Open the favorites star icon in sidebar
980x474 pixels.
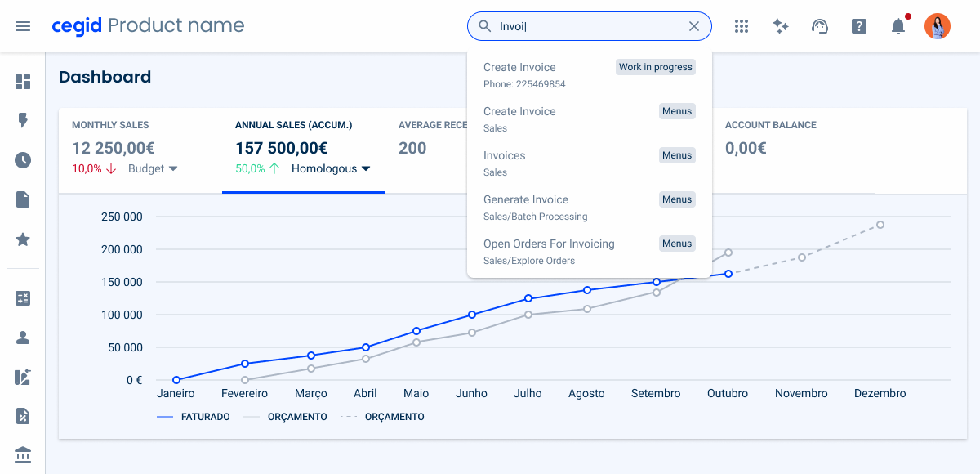click(x=23, y=239)
